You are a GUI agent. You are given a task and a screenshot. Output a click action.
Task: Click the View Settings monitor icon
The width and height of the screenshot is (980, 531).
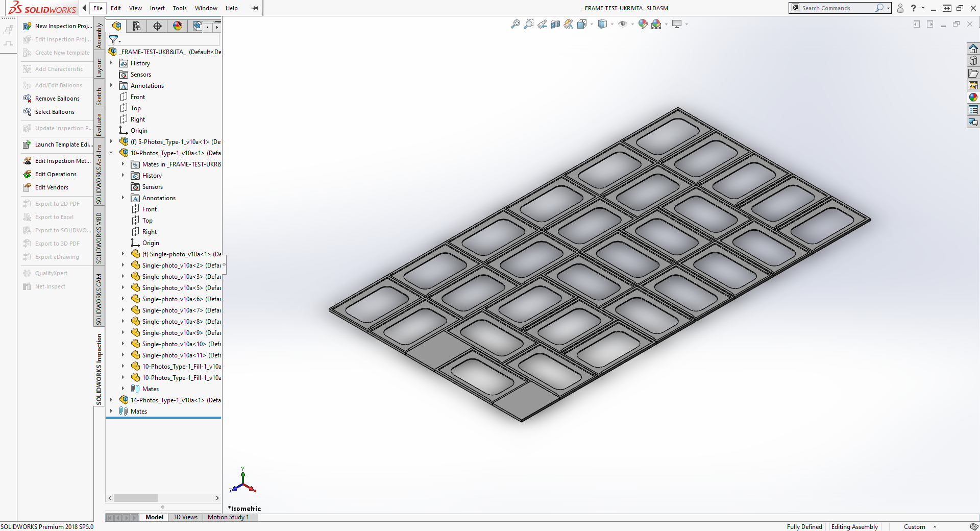click(677, 24)
